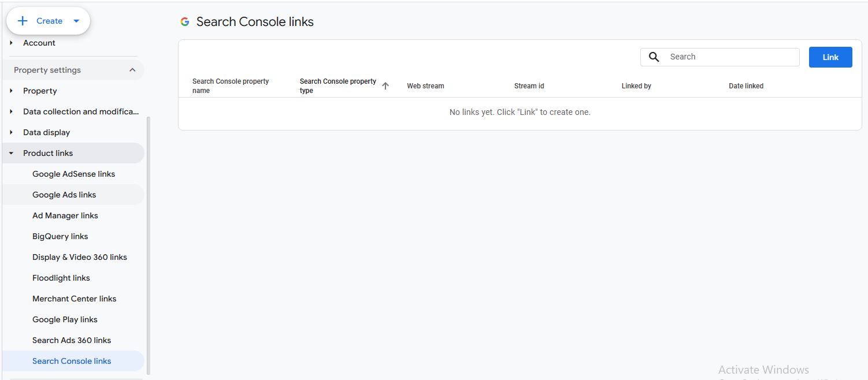
Task: Open Display & Video 360 links
Action: click(79, 257)
